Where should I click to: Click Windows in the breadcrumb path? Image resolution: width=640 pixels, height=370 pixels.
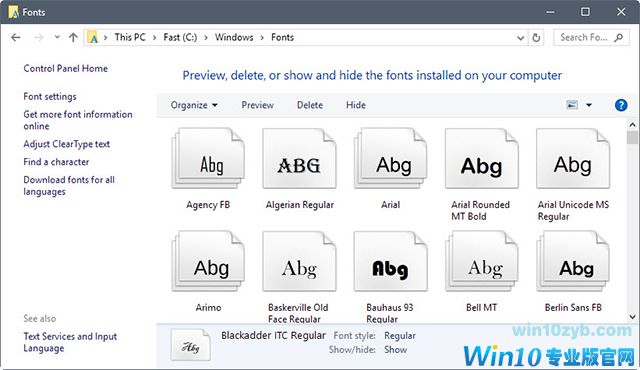click(x=234, y=38)
